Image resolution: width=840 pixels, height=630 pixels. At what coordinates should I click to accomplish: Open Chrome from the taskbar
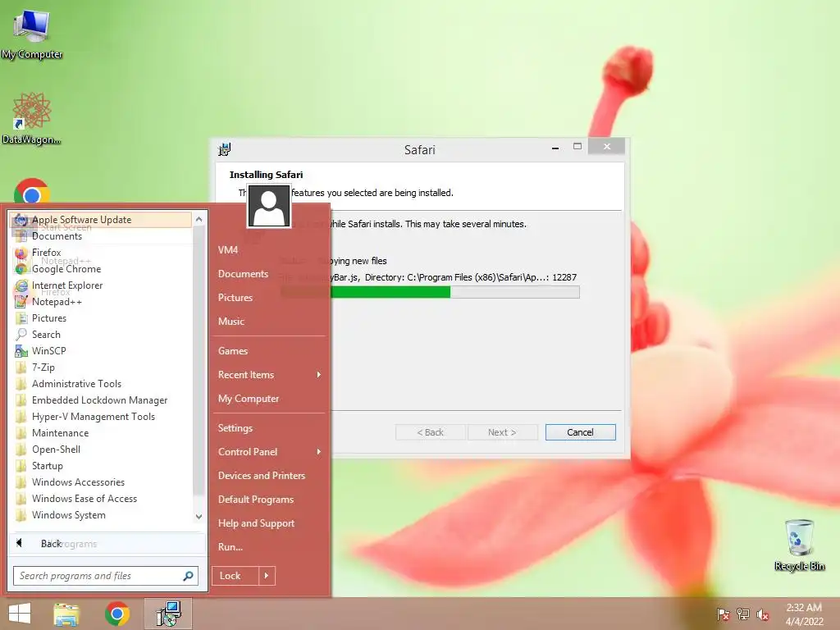point(117,614)
